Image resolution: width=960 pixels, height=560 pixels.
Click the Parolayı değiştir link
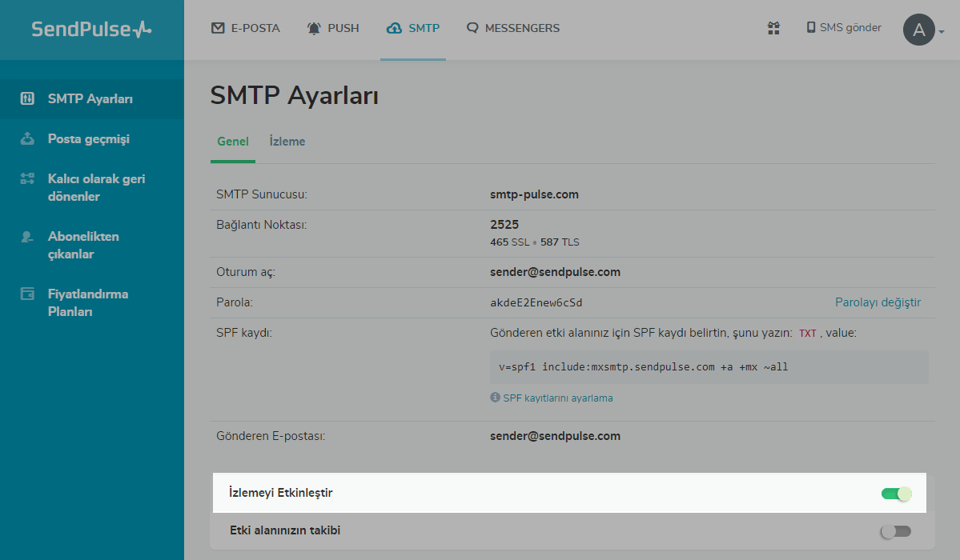878,302
